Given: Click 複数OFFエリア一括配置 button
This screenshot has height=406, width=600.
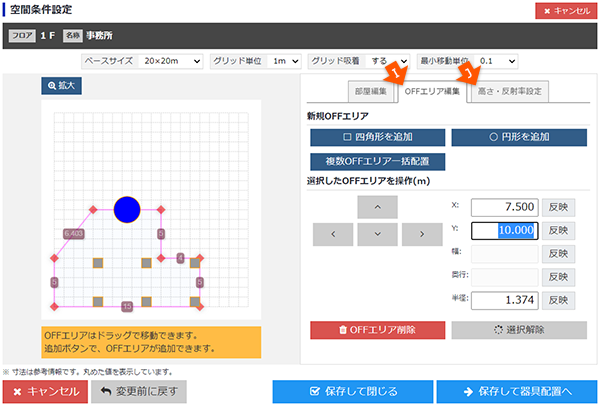Looking at the screenshot, I should (x=378, y=161).
